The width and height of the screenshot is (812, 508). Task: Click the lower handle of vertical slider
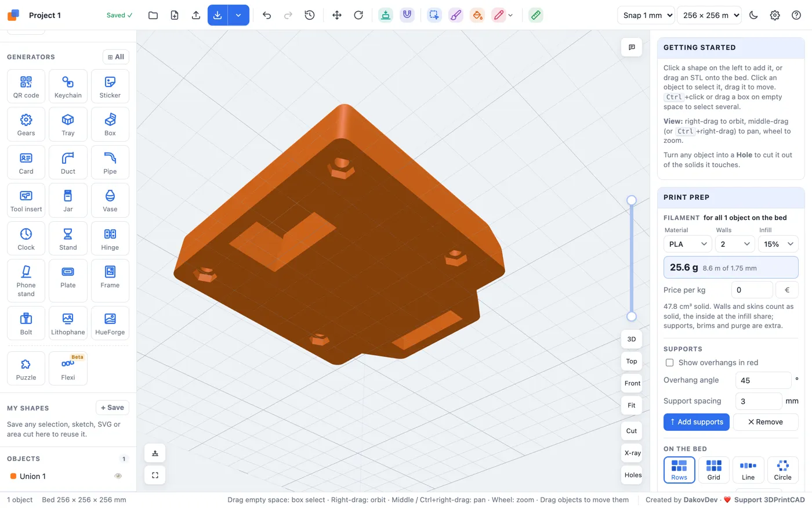coord(632,316)
